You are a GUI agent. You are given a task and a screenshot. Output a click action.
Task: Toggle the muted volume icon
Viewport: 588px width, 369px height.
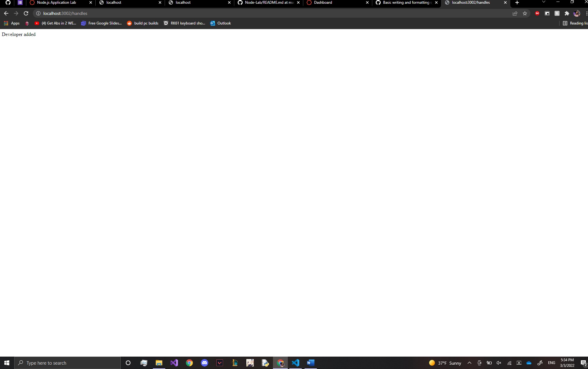click(499, 363)
